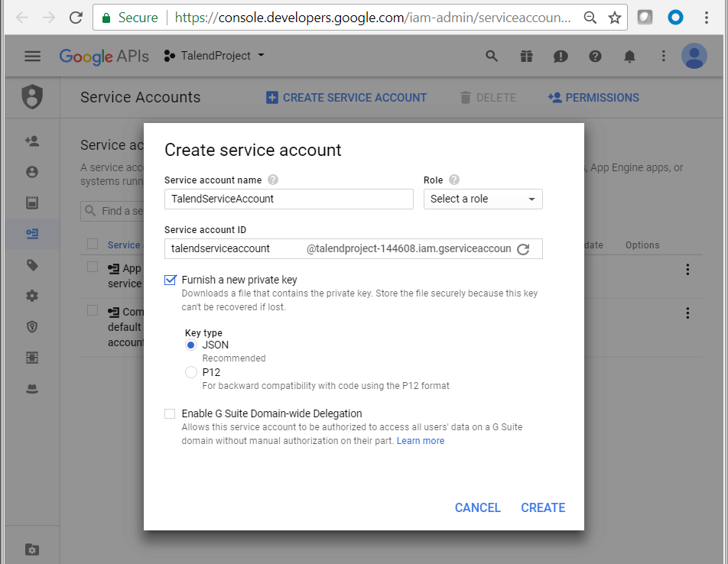Viewport: 728px width, 564px height.
Task: Click the CREATE button in the dialog
Action: coord(543,507)
